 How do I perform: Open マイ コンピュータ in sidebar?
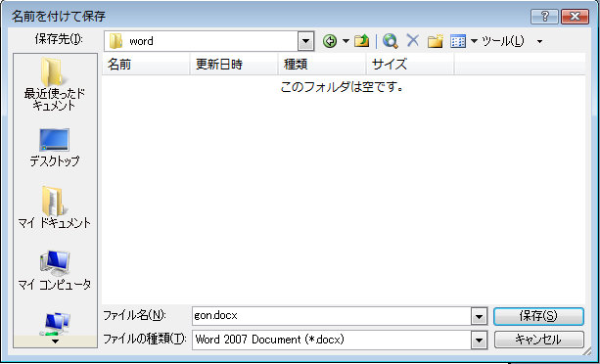[x=55, y=270]
